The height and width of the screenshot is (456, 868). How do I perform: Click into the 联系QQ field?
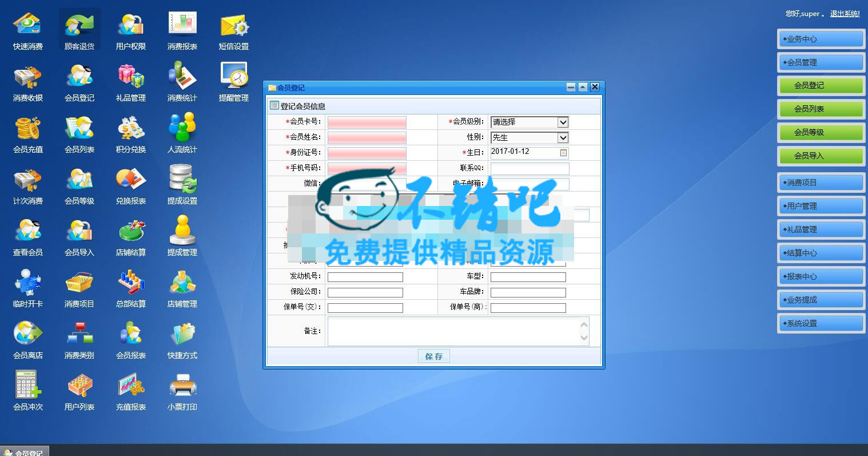click(529, 168)
